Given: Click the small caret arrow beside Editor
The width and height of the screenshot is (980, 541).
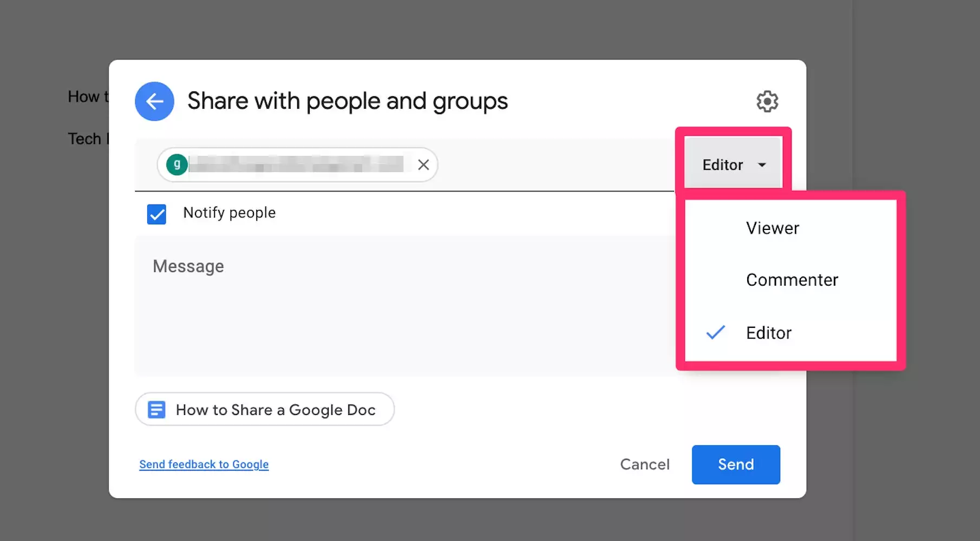Looking at the screenshot, I should (x=762, y=165).
